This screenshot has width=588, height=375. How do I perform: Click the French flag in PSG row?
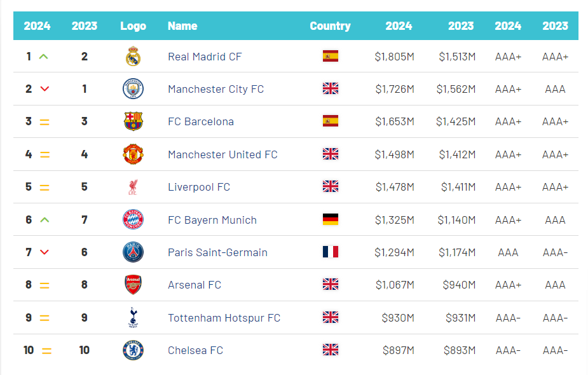331,252
